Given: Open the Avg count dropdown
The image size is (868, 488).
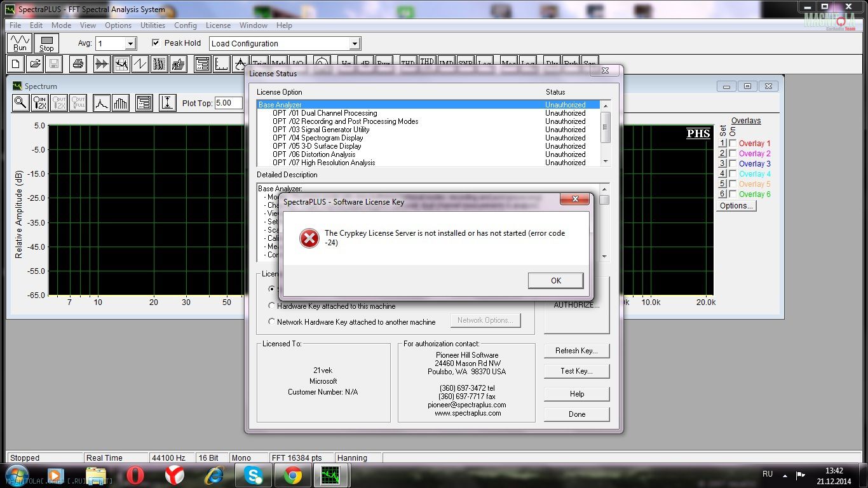Looking at the screenshot, I should (130, 44).
